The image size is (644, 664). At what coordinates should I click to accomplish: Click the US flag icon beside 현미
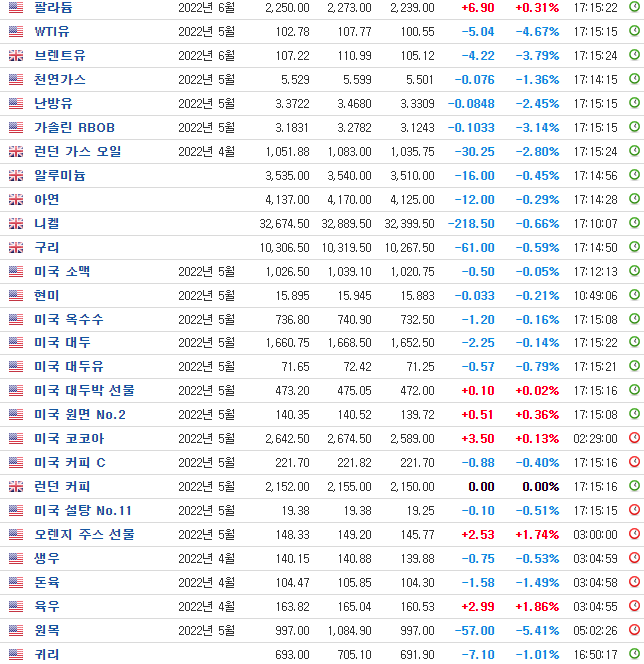point(16,295)
